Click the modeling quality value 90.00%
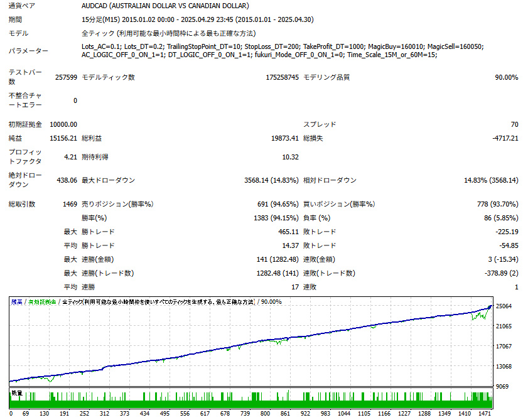Viewport: 528px width, 420px height. click(x=507, y=77)
